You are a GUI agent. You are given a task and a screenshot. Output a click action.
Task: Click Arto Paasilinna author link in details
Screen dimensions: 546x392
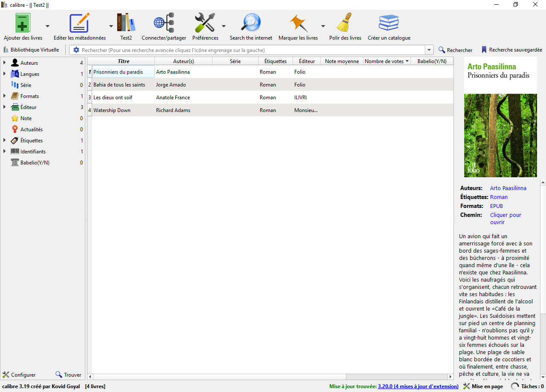508,188
